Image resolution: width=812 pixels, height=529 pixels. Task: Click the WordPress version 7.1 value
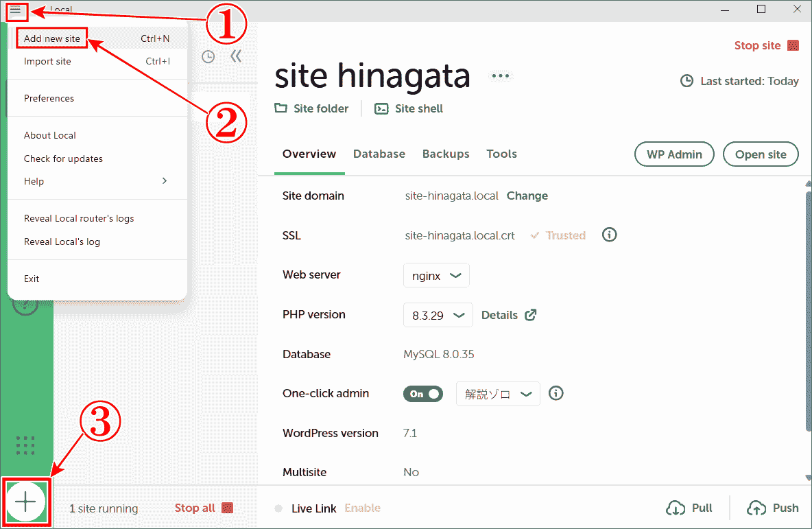410,433
